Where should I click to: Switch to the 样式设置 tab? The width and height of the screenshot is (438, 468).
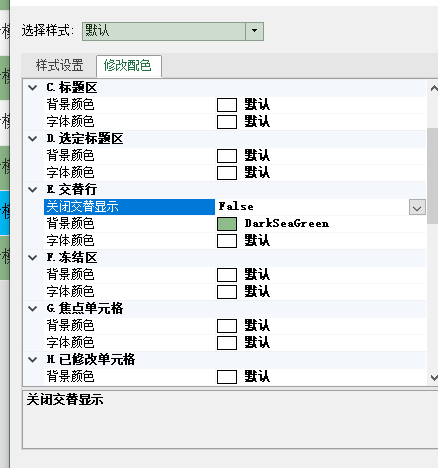pos(59,65)
